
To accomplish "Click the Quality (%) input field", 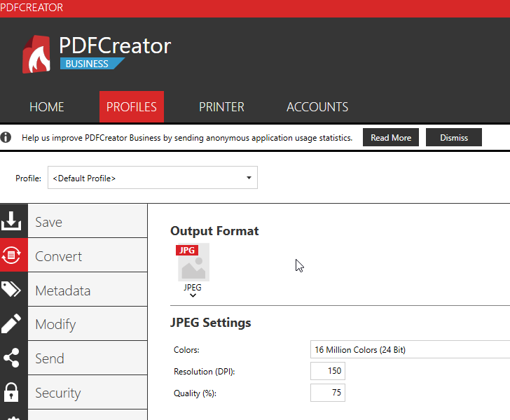I will (328, 393).
